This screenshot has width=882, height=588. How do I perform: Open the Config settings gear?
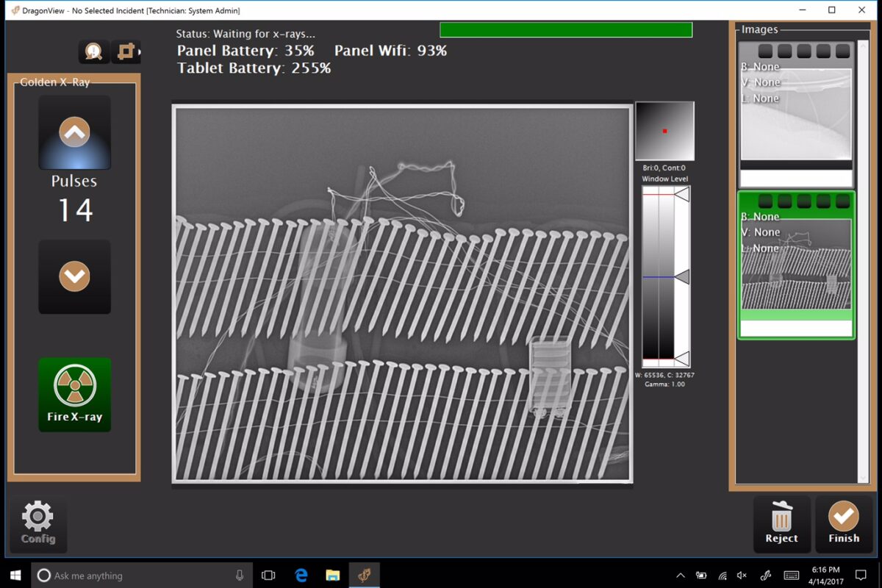pyautogui.click(x=38, y=523)
